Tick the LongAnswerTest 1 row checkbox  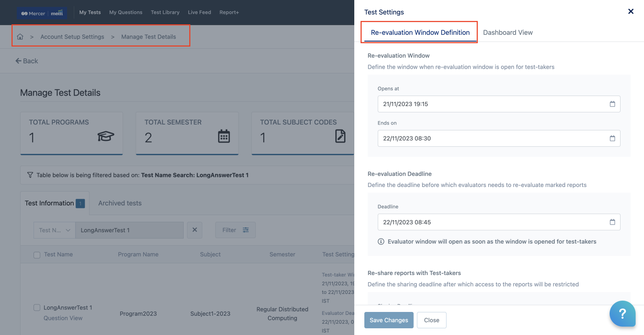37,308
